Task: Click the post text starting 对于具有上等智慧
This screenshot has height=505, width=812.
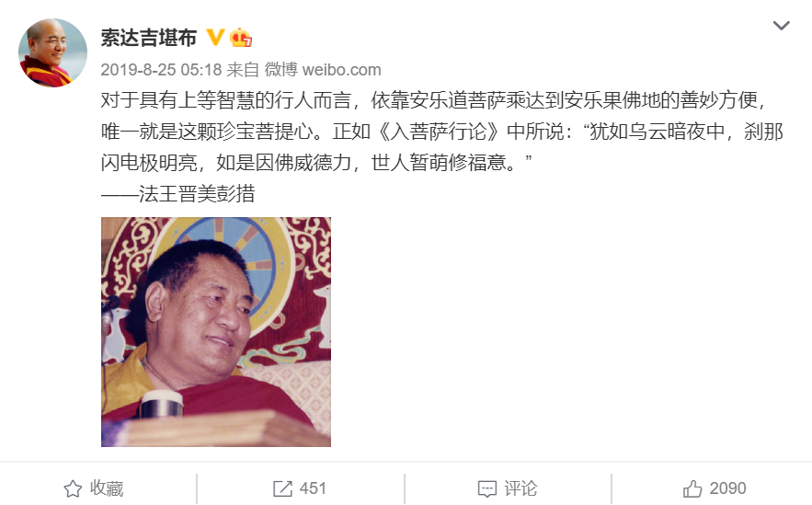Action: pos(433,100)
